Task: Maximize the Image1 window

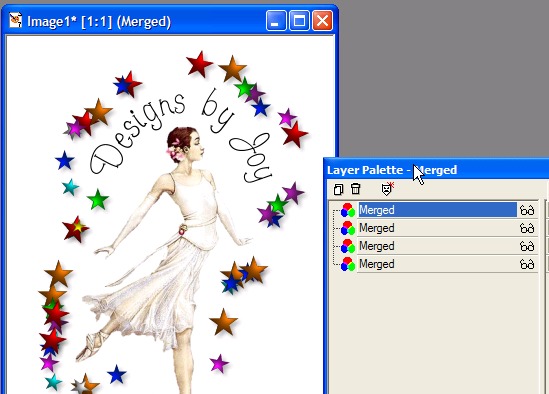Action: [299, 20]
